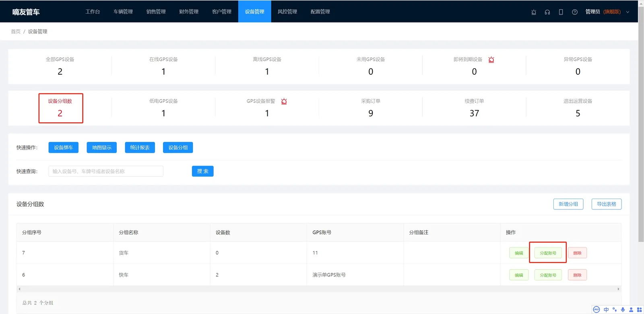Open the 车辆管理 menu
Viewport: 644px width, 314px height.
tap(123, 12)
